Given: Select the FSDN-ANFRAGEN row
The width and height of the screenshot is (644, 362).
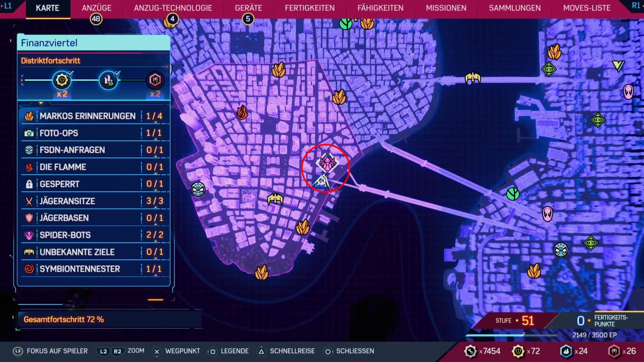Looking at the screenshot, I should [95, 150].
